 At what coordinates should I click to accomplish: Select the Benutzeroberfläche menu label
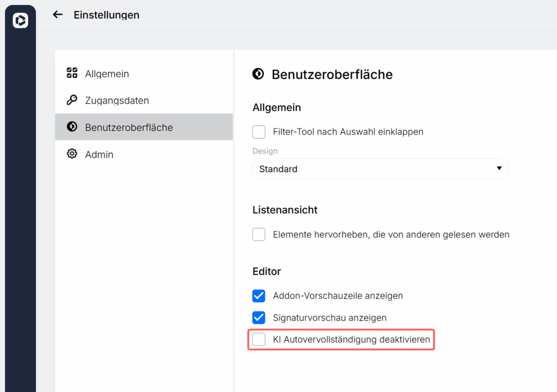coord(129,127)
